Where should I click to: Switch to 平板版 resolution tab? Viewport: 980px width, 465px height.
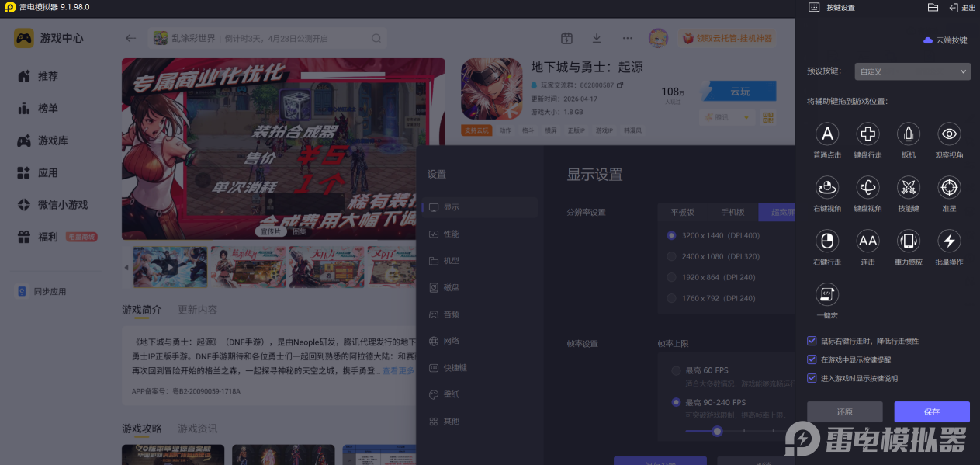683,212
